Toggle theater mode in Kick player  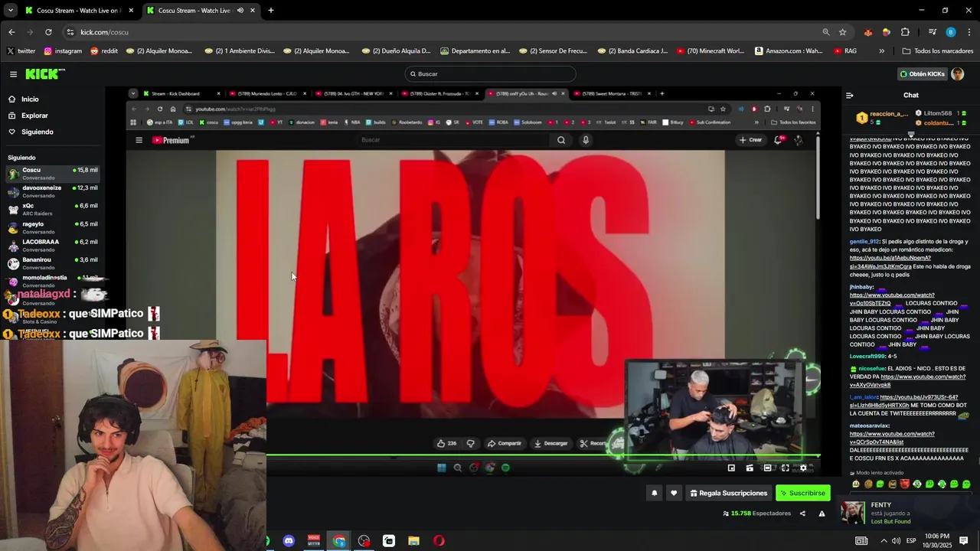767,468
